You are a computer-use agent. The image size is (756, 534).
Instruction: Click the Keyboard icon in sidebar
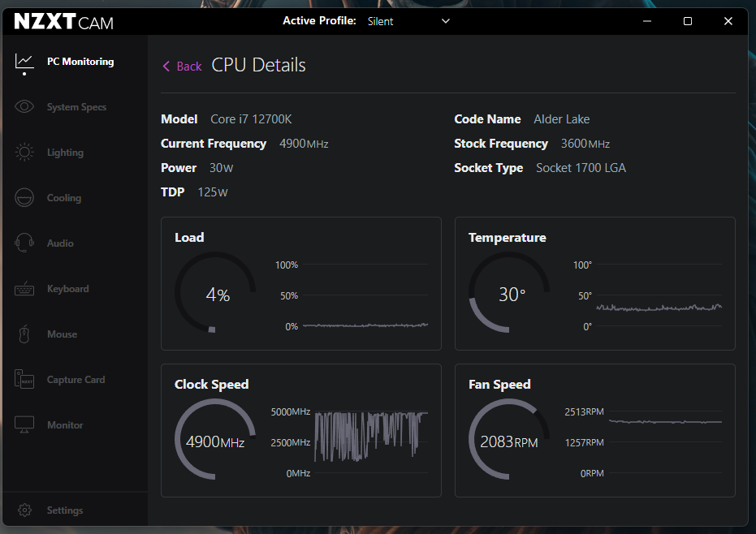[x=24, y=289]
